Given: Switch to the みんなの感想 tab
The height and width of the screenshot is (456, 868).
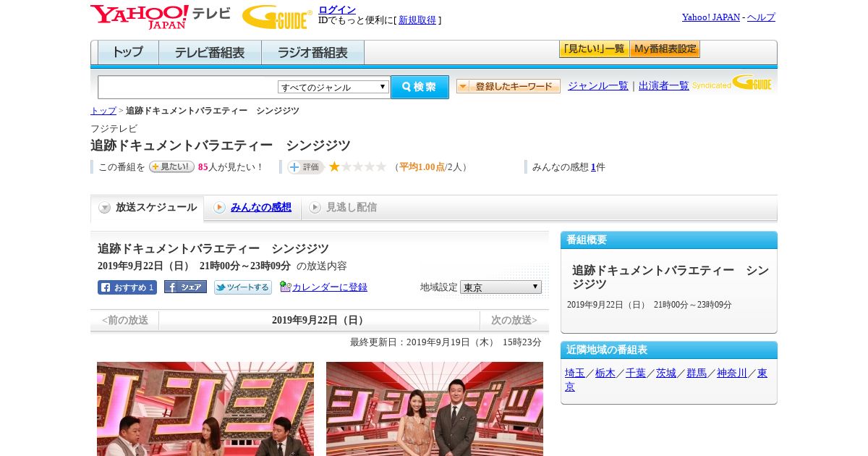Looking at the screenshot, I should 252,208.
